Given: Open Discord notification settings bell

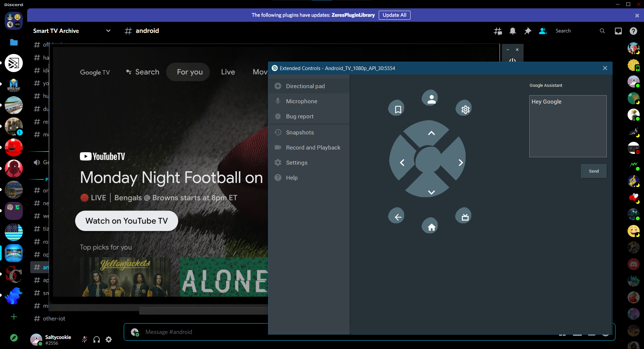Looking at the screenshot, I should coord(513,31).
